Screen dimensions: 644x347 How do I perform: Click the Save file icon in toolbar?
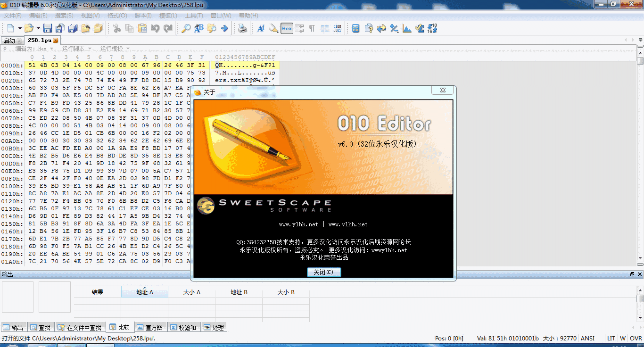(x=48, y=28)
